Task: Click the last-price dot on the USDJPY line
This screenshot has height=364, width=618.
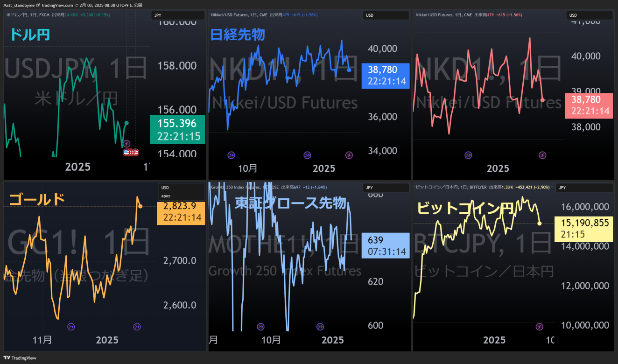Action: coord(127,123)
